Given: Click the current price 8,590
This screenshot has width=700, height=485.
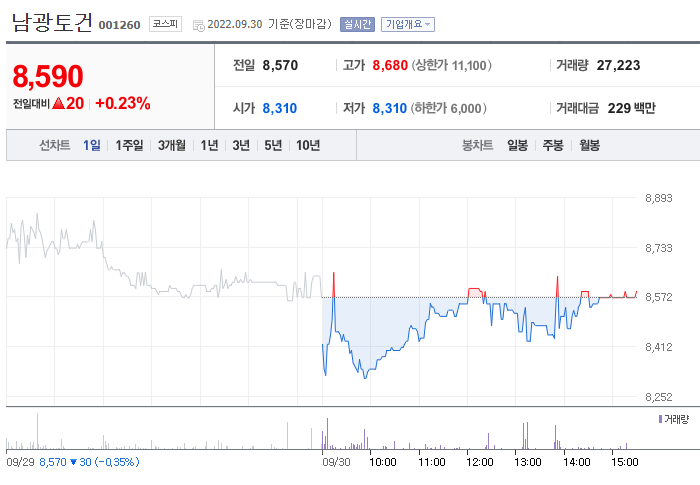Looking at the screenshot, I should [x=48, y=76].
